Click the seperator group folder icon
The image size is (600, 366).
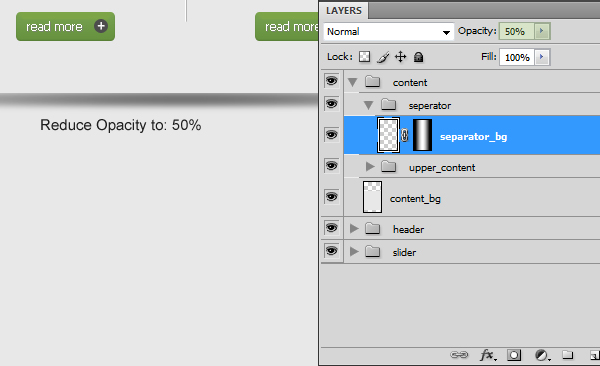pos(388,105)
